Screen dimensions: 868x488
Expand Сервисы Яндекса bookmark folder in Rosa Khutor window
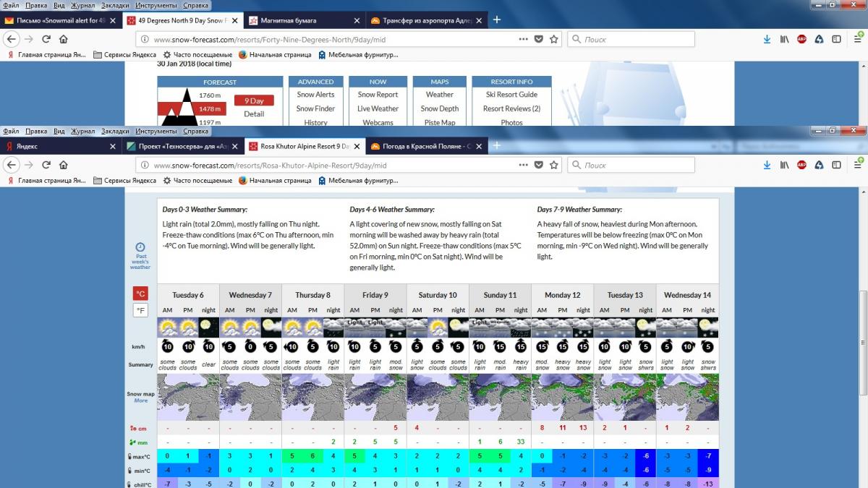124,180
